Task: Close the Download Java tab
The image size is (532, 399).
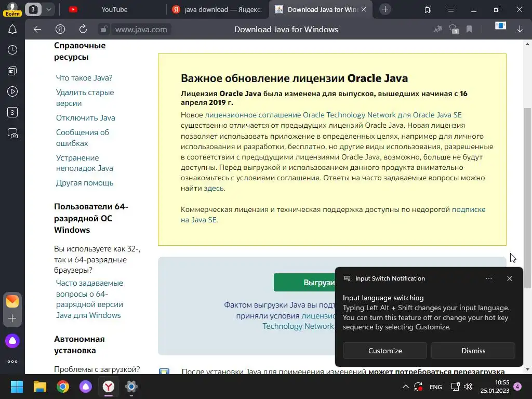Action: (364, 9)
